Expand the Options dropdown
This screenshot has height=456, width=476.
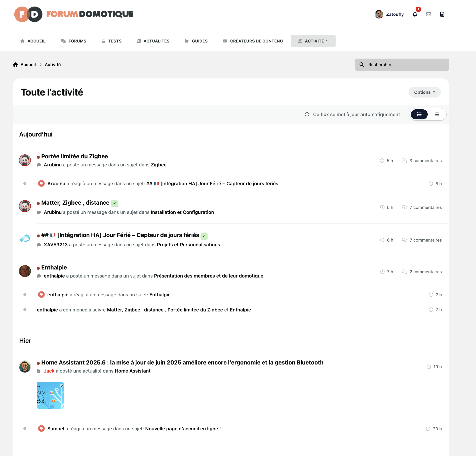pos(424,92)
